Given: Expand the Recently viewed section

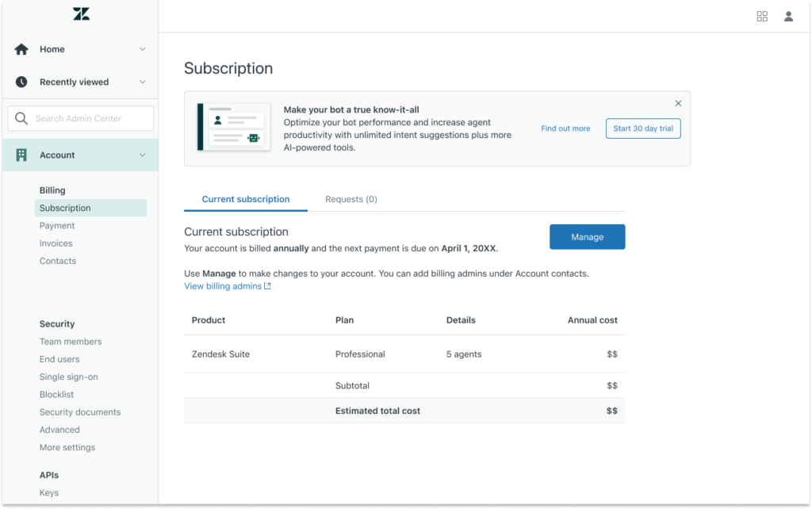Looking at the screenshot, I should (x=143, y=82).
